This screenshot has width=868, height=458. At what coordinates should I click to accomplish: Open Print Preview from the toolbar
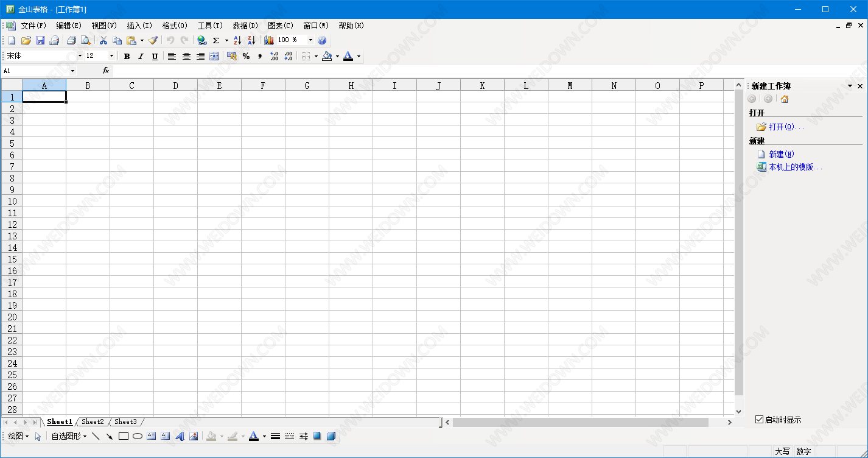[86, 40]
